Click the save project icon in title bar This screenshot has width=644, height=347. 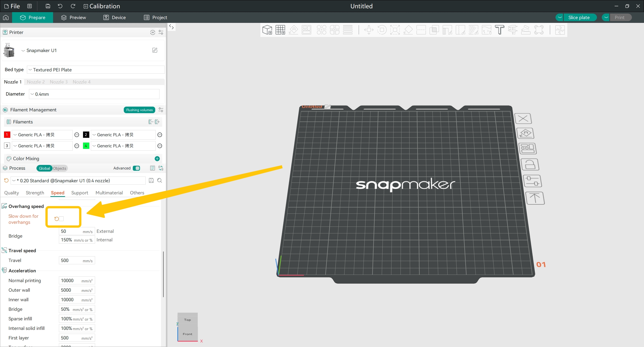point(48,6)
